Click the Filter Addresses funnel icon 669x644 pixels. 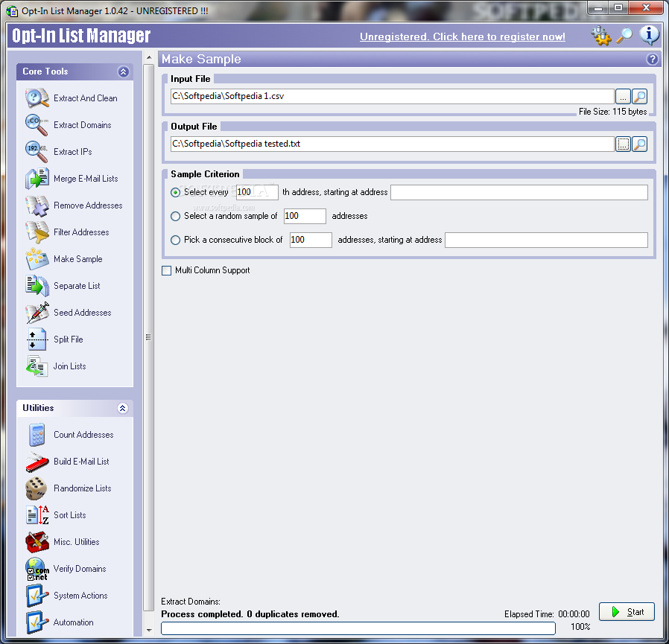[x=37, y=232]
